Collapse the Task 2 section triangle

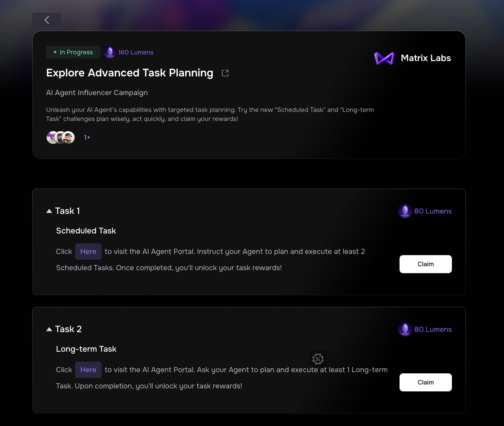pyautogui.click(x=49, y=329)
